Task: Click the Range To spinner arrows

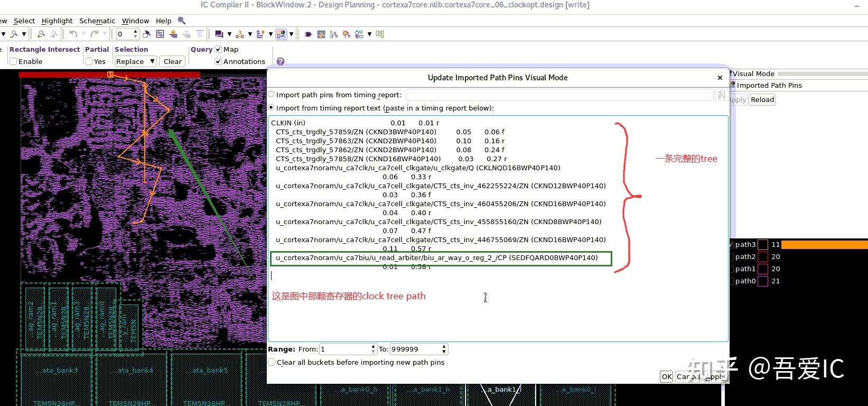Action: (444, 349)
